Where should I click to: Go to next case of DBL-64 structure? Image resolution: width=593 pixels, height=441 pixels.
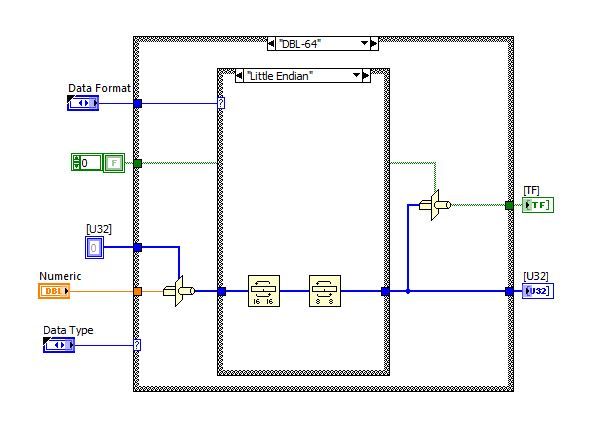click(374, 44)
